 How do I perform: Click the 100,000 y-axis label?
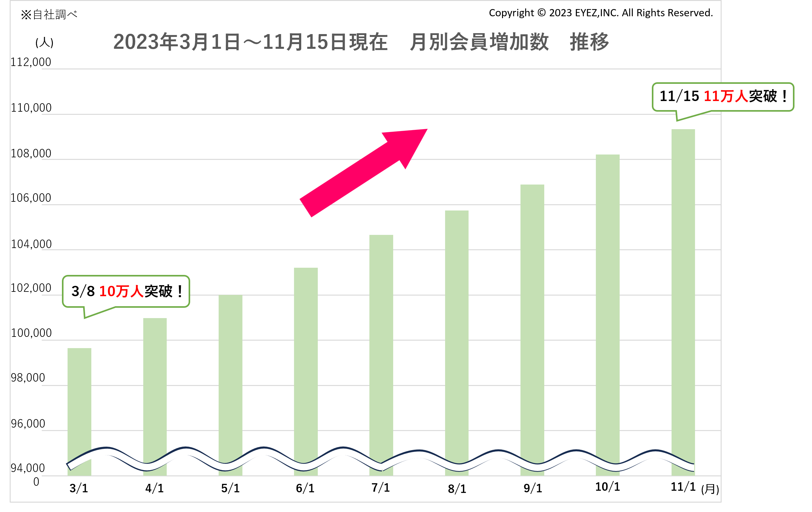click(31, 333)
